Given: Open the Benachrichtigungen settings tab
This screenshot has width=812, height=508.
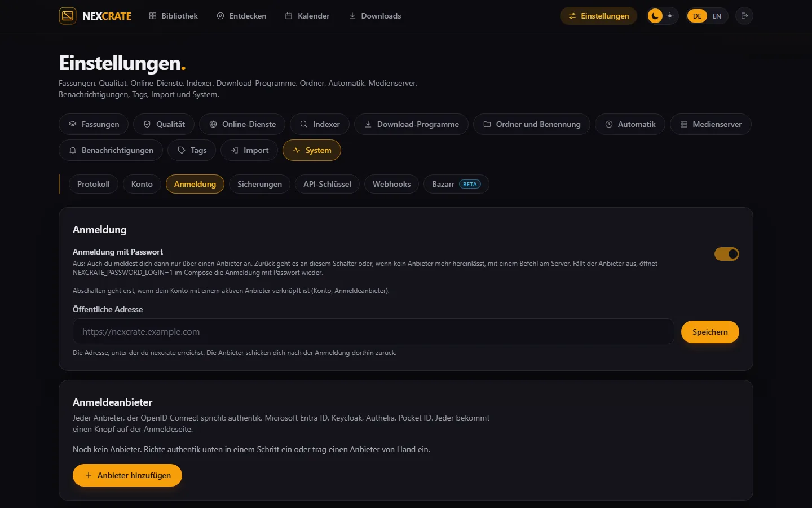Looking at the screenshot, I should click(111, 150).
